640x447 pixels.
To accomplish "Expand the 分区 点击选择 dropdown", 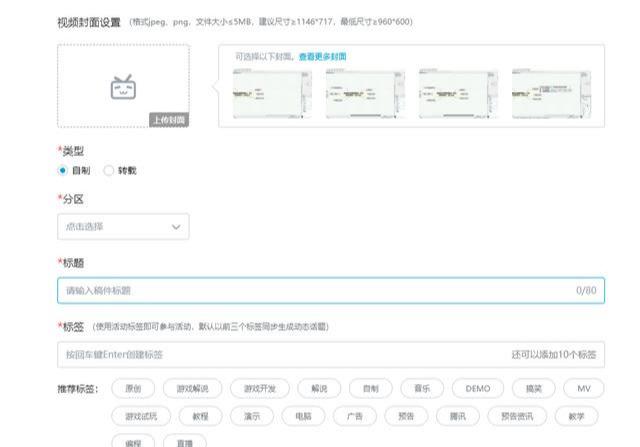I will [123, 227].
